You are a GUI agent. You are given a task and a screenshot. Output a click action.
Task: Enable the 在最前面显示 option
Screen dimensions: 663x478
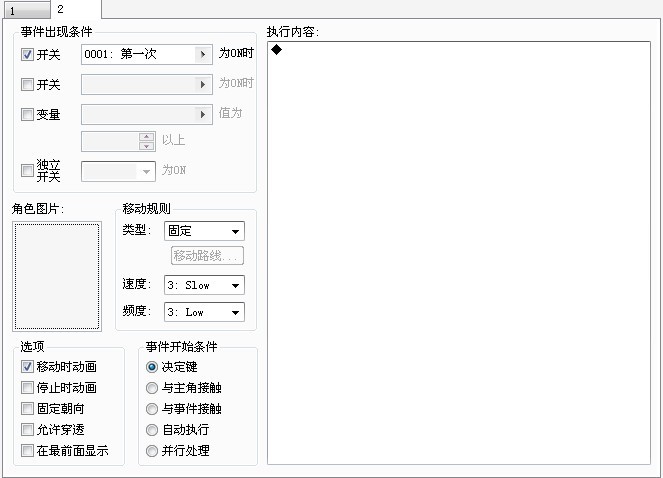click(x=27, y=451)
